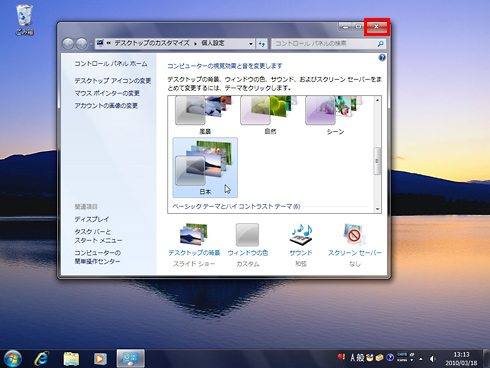490x368 pixels.
Task: Open the ごみ箱 recycle bin on desktop
Action: [24, 19]
